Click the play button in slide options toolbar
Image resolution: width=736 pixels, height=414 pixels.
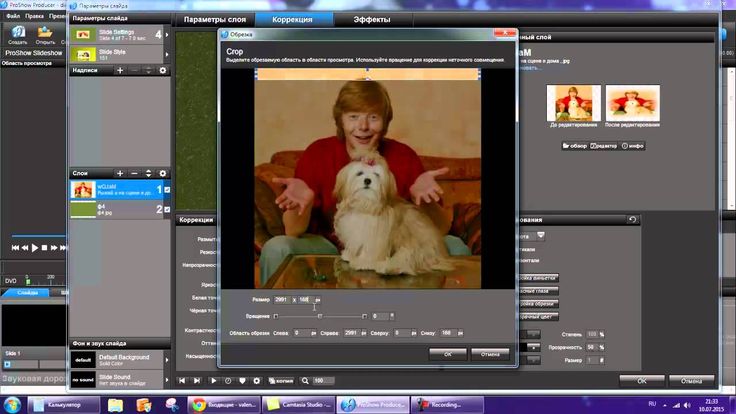coord(213,381)
